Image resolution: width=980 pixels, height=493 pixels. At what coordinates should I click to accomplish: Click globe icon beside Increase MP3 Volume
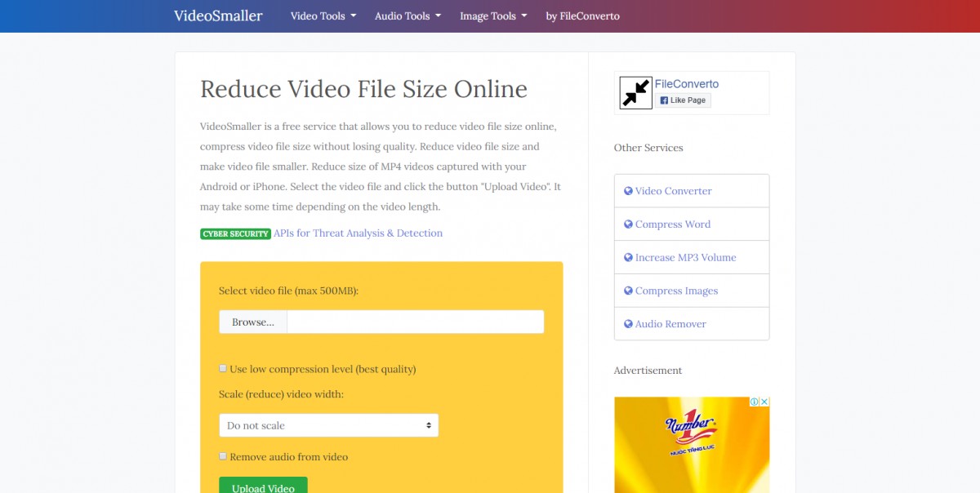tap(628, 257)
